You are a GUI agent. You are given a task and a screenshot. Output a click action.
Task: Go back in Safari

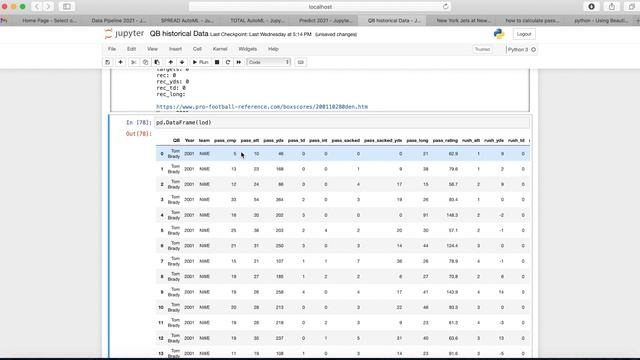(x=37, y=7)
